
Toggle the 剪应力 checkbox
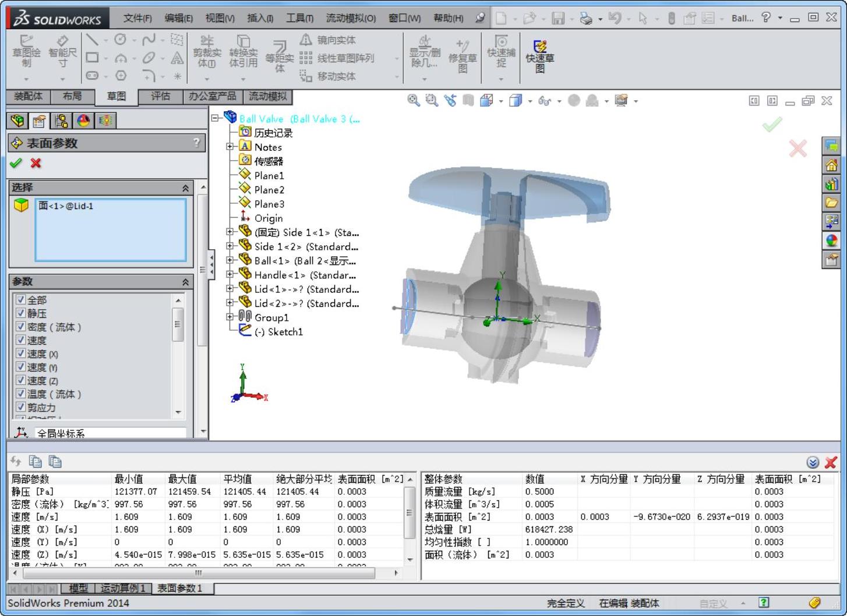click(x=20, y=407)
